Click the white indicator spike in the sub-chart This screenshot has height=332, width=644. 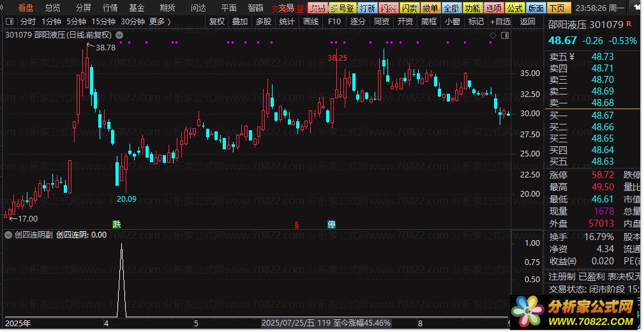121,280
